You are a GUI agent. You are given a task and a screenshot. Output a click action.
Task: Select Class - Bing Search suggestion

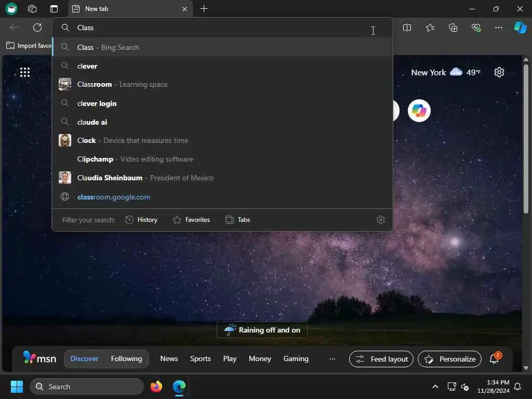(222, 47)
